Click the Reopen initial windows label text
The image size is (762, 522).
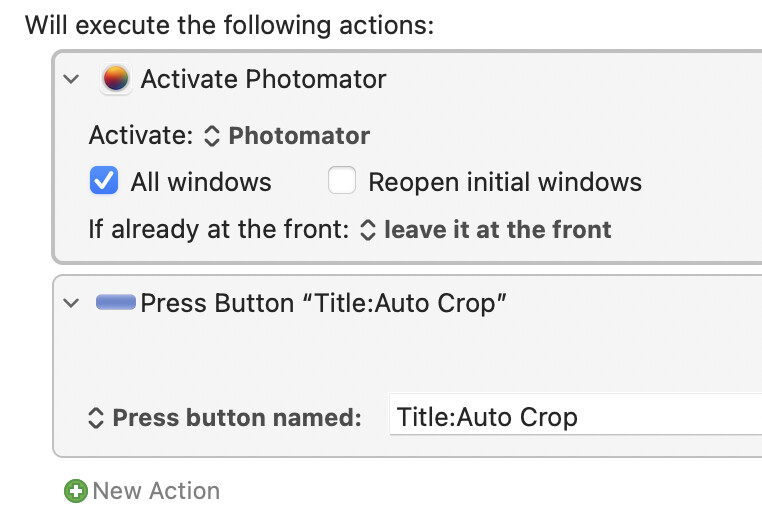pos(505,183)
